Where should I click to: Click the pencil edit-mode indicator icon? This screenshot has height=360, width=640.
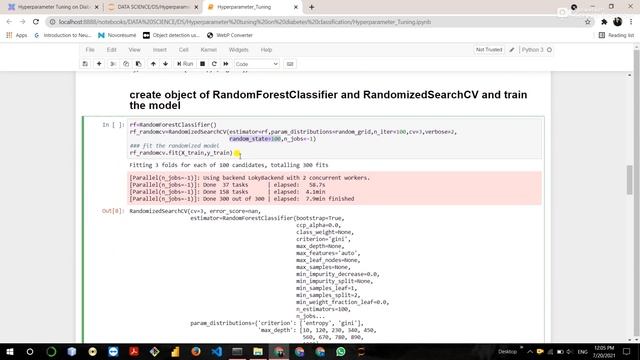pos(512,50)
